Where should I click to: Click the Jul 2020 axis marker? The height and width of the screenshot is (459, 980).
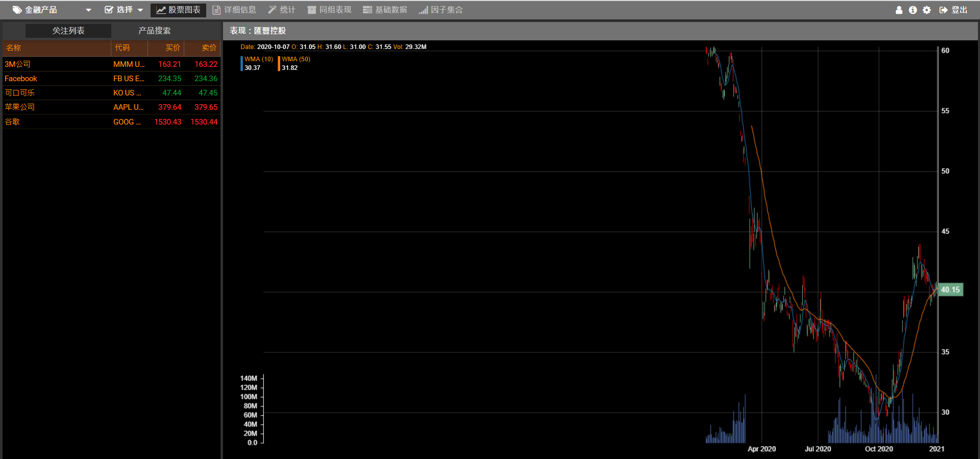click(x=818, y=449)
